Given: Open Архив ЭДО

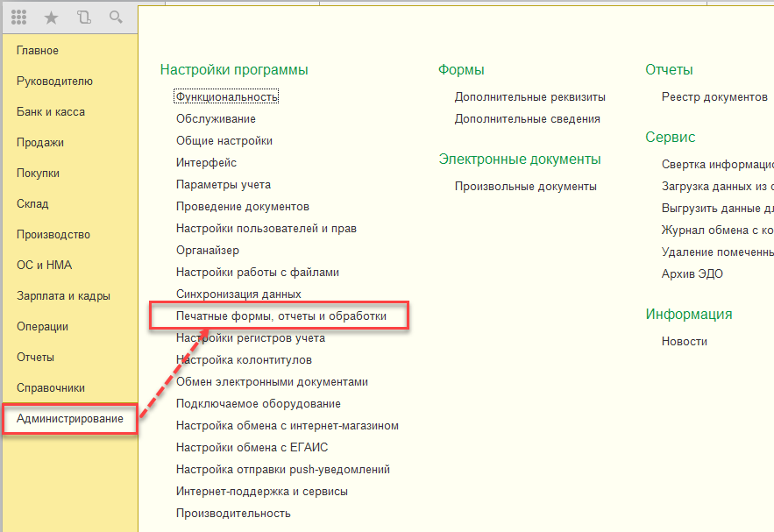Looking at the screenshot, I should tap(692, 274).
